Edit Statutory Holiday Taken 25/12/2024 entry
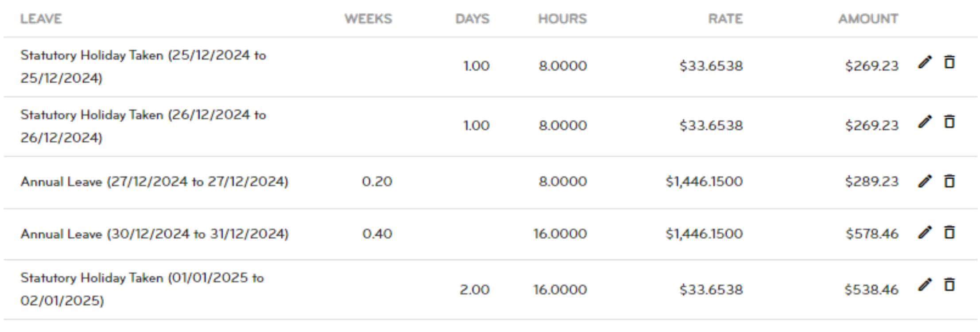Viewport: 980px width, 332px height. 925,62
